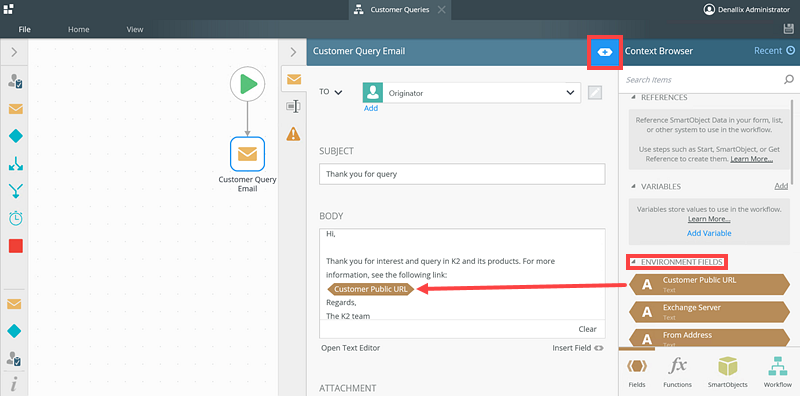
Task: Click the Clear button in body
Action: pyautogui.click(x=587, y=329)
